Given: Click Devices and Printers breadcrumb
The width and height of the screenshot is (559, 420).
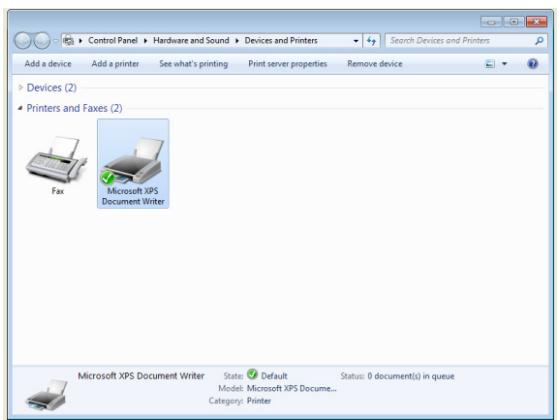Looking at the screenshot, I should 281,41.
